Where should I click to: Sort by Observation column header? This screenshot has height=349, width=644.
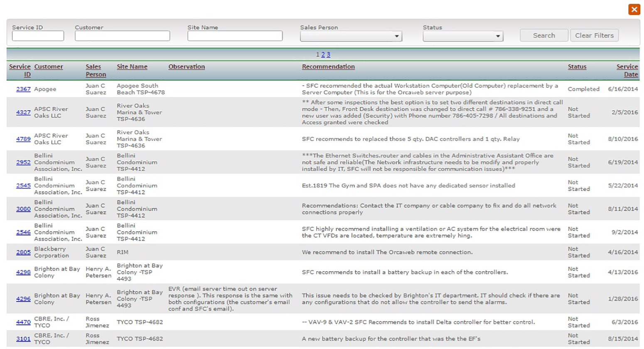coord(187,66)
